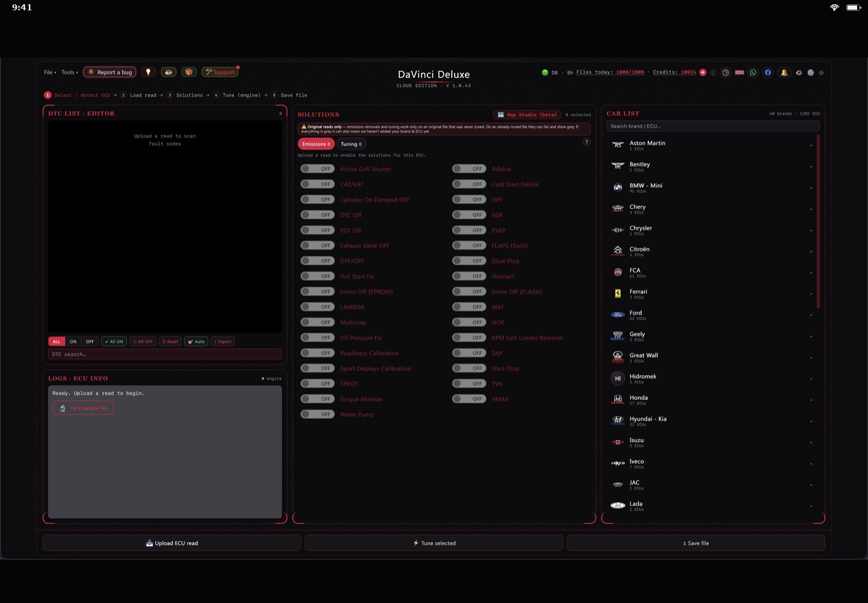Click the Hidromek HI badge icon
The width and height of the screenshot is (868, 603).
click(x=618, y=379)
